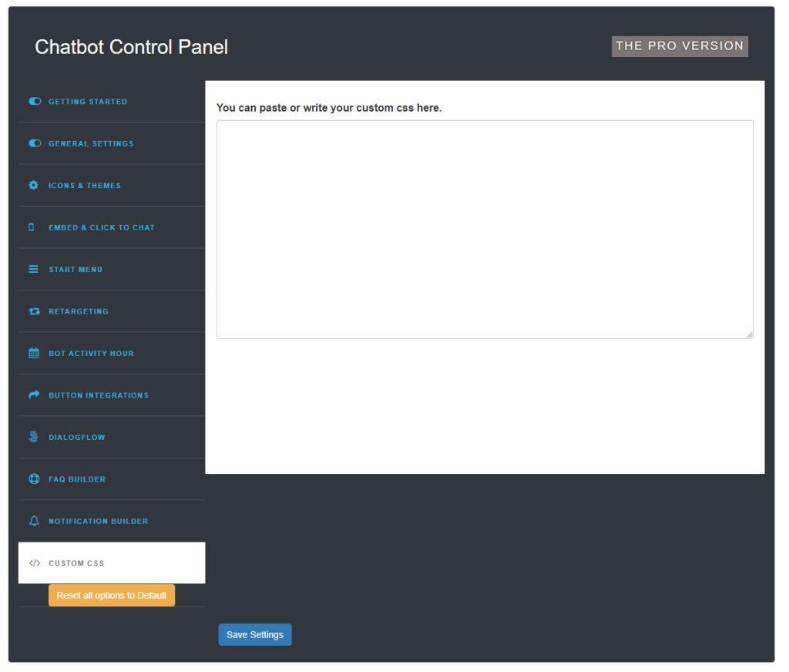Image resolution: width=789 pixels, height=672 pixels.
Task: Click the bell icon for Notification Builder
Action: 33,521
